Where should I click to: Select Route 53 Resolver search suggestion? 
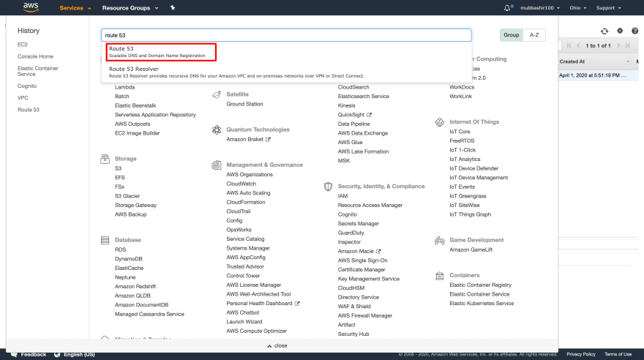286,72
